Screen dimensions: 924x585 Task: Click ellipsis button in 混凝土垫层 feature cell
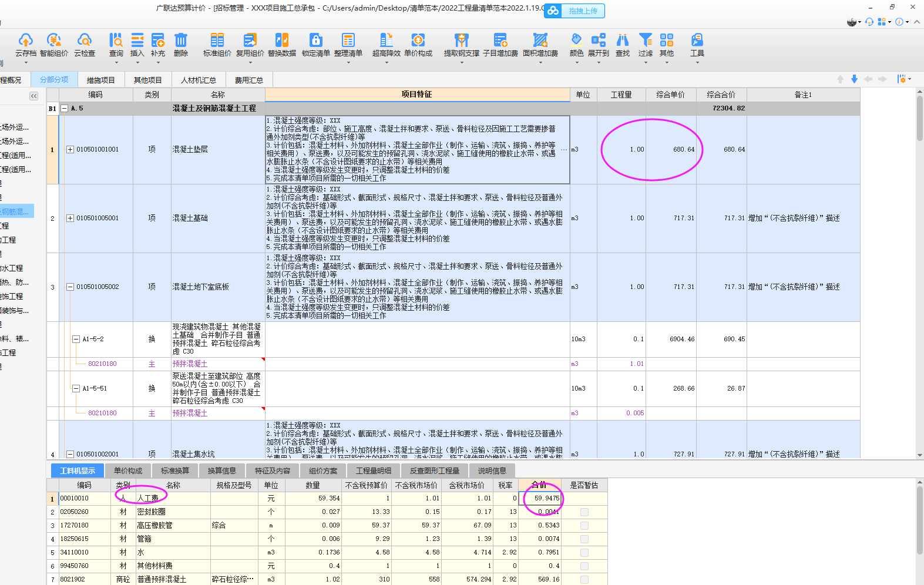coord(564,150)
